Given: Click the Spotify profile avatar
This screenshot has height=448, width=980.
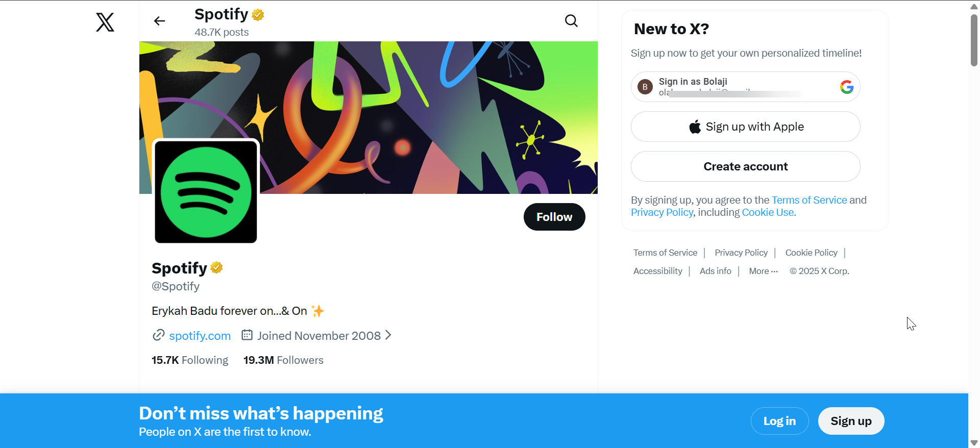Looking at the screenshot, I should pos(206,191).
